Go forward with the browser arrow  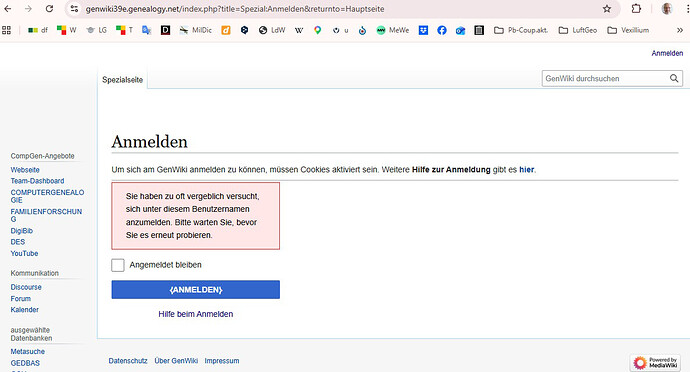point(28,9)
